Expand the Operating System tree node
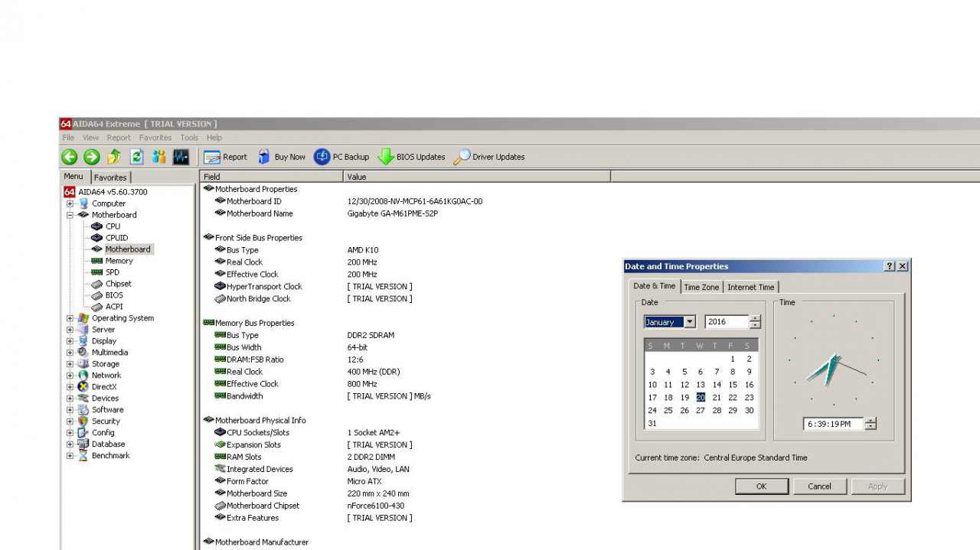This screenshot has height=550, width=980. point(70,318)
